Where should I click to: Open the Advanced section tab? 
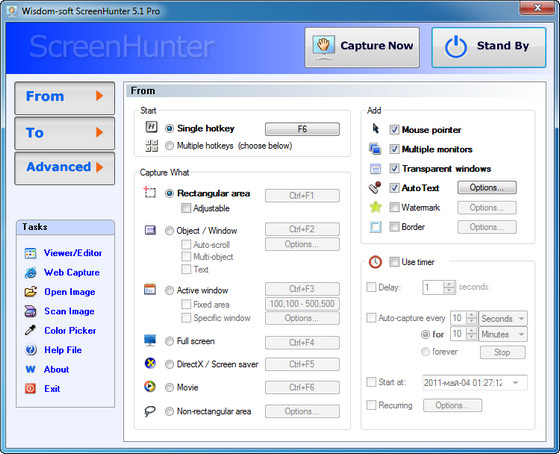point(65,168)
